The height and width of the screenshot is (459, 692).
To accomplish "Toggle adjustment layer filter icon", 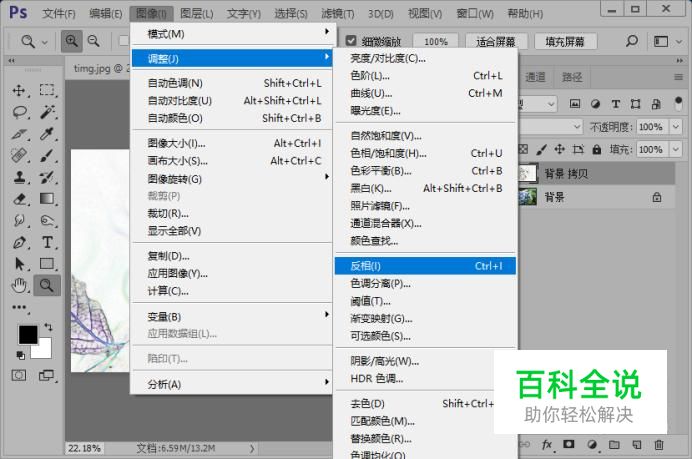I will click(x=595, y=104).
